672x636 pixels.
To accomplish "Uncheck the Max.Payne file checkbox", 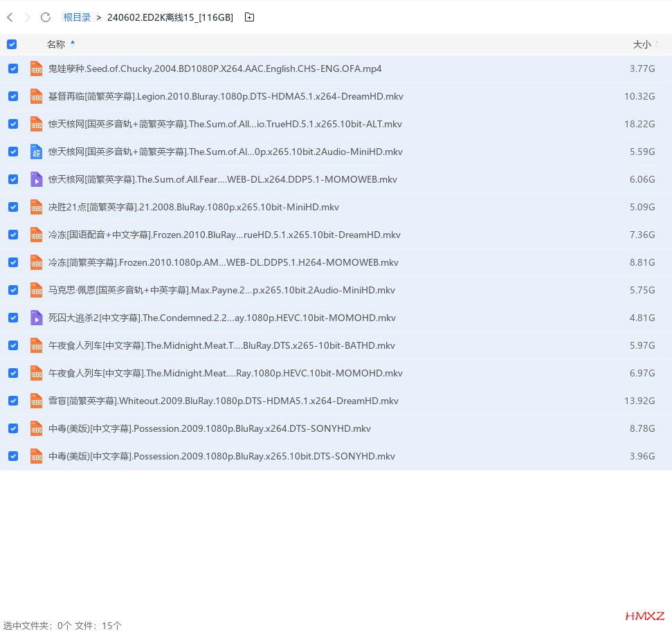I will pos(13,290).
